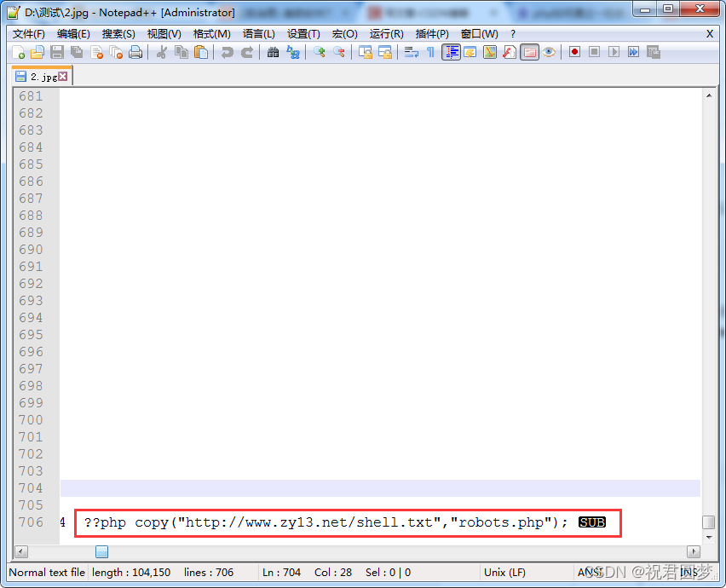Play back the recorded macro
This screenshot has width=726, height=588.
(x=614, y=52)
